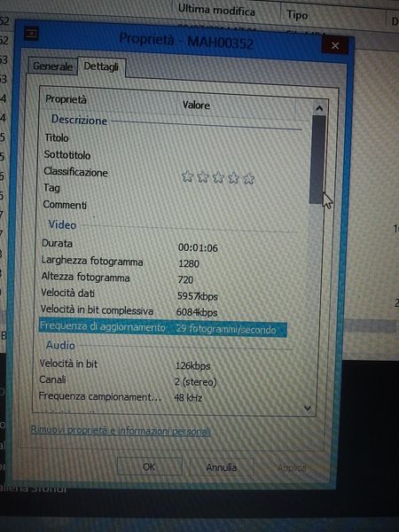Cancel with the Annulla button
The width and height of the screenshot is (399, 532).
[221, 467]
